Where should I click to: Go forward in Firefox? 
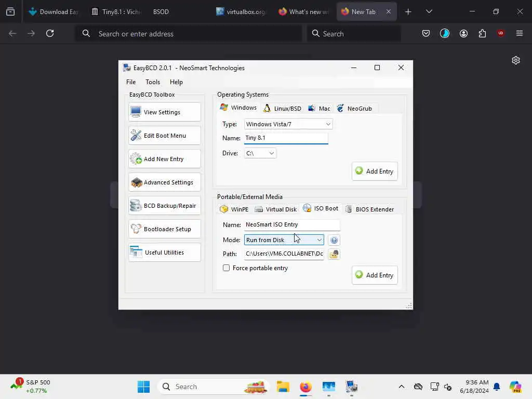click(31, 33)
